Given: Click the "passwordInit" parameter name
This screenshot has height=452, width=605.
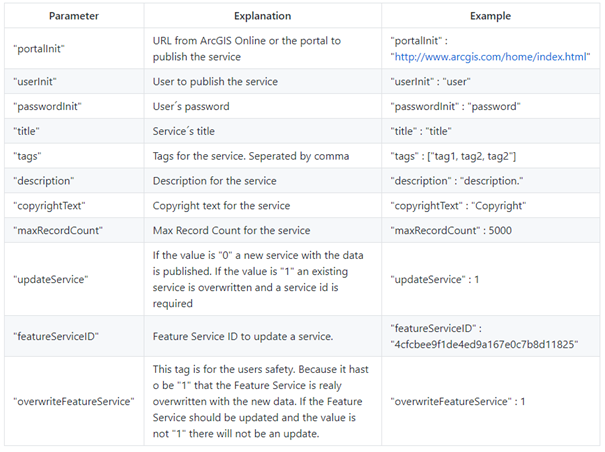Looking at the screenshot, I should click(x=47, y=105).
